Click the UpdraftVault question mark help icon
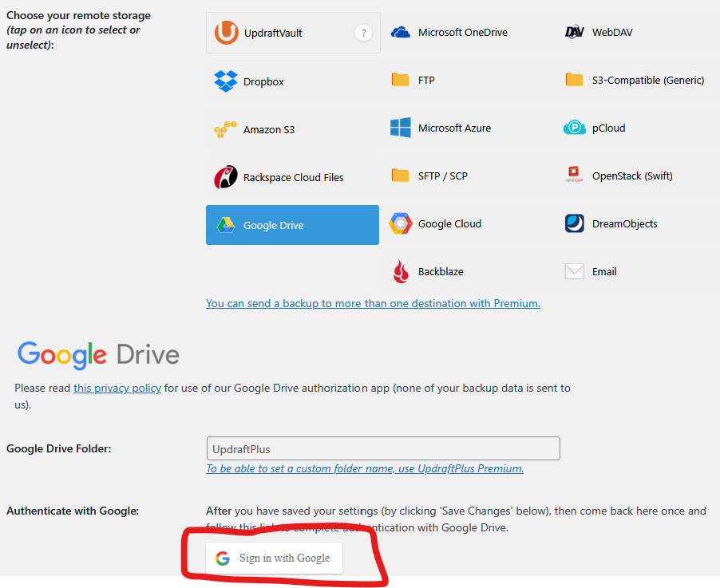Image resolution: width=720 pixels, height=588 pixels. tap(363, 33)
